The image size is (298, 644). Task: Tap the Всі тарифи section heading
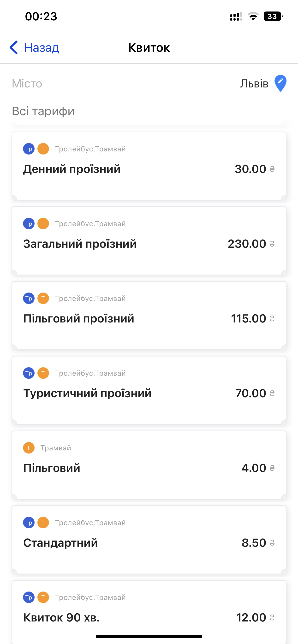pyautogui.click(x=43, y=111)
